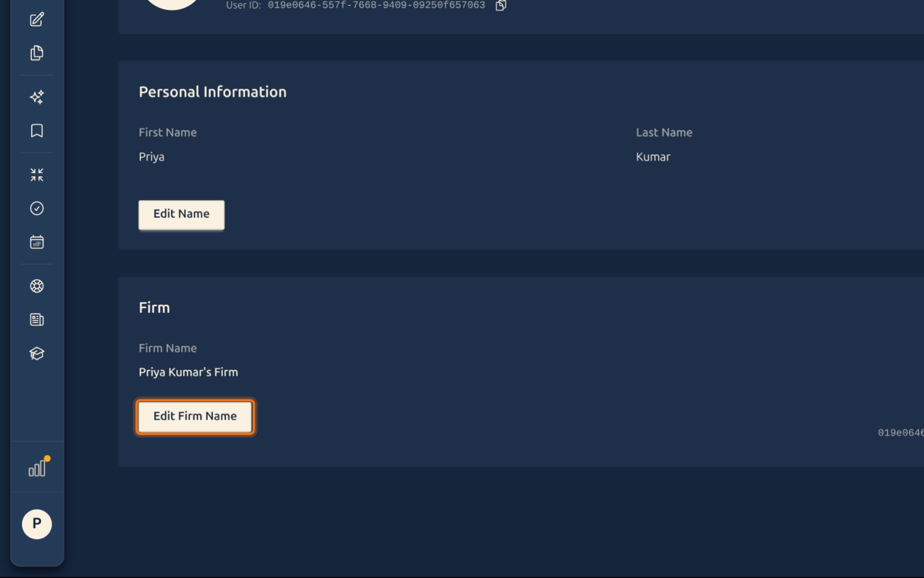Copy the User ID with copy icon
The image size is (924, 578).
coord(501,5)
